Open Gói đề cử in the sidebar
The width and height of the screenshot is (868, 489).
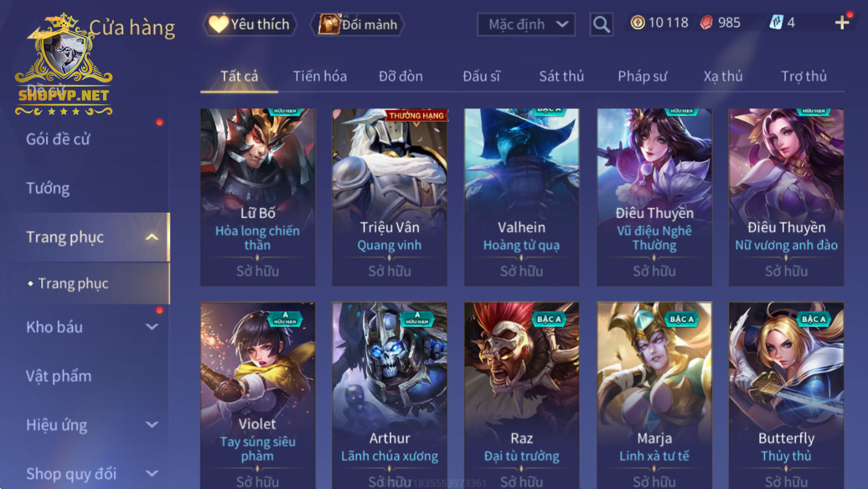click(x=58, y=139)
